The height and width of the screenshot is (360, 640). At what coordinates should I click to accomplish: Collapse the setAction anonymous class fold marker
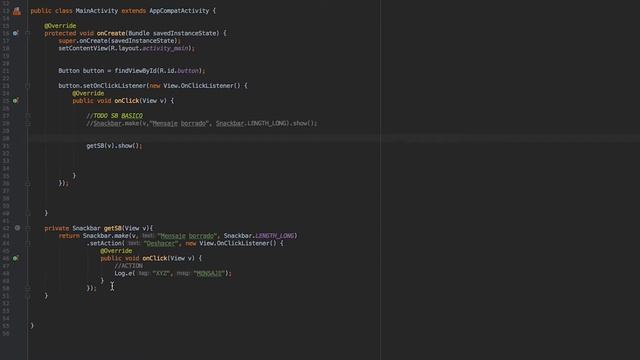pos(28,243)
